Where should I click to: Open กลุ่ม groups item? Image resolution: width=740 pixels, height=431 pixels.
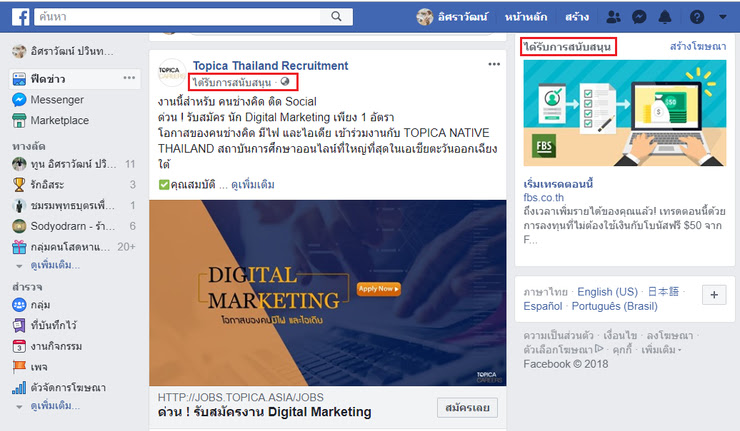(x=41, y=304)
